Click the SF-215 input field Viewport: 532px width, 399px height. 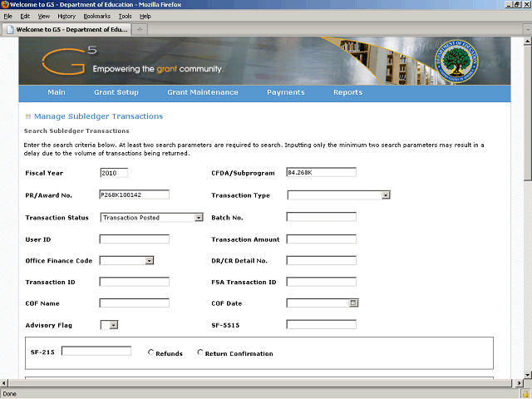pos(96,351)
